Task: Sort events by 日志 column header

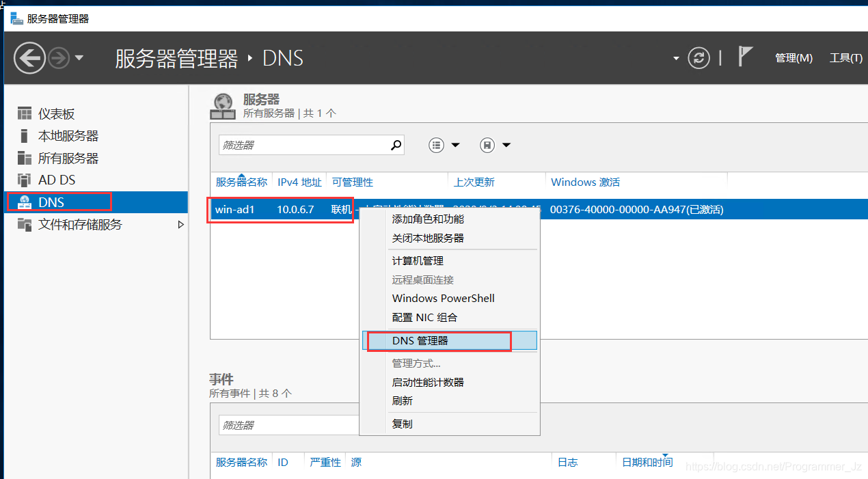Action: 568,463
